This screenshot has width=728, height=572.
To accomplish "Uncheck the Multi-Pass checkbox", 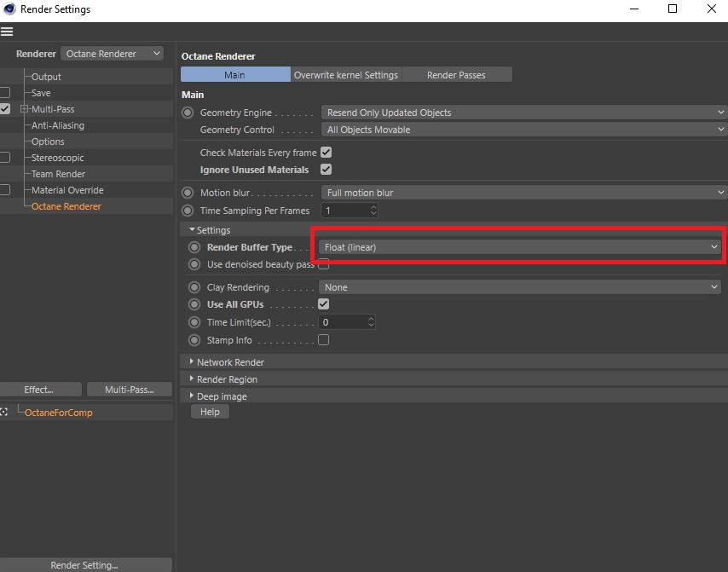I will [4, 109].
